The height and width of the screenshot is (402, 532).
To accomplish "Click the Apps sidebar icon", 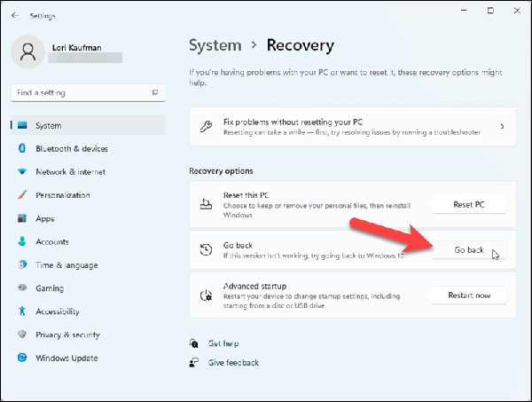I will 22,218.
